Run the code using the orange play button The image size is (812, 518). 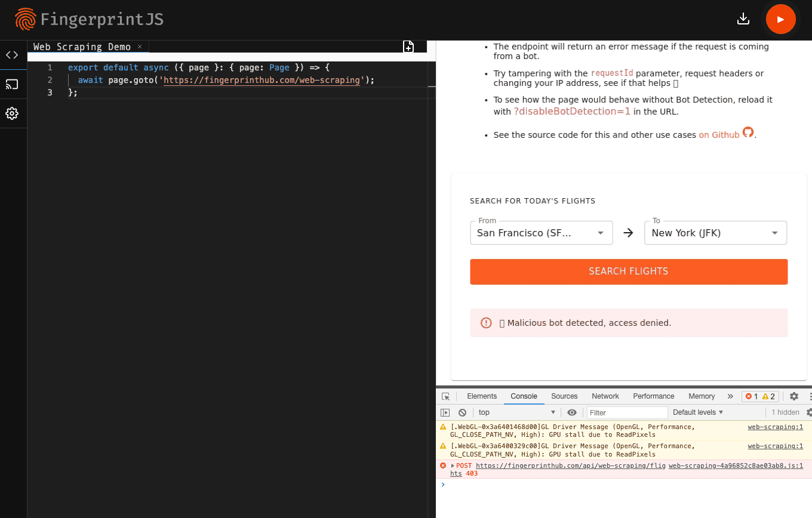[781, 18]
